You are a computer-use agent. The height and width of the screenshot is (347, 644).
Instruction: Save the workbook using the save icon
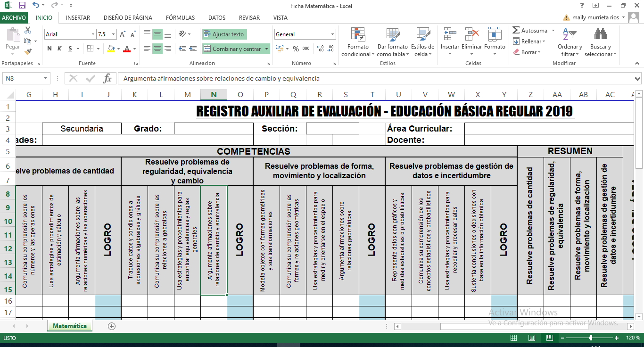(22, 6)
